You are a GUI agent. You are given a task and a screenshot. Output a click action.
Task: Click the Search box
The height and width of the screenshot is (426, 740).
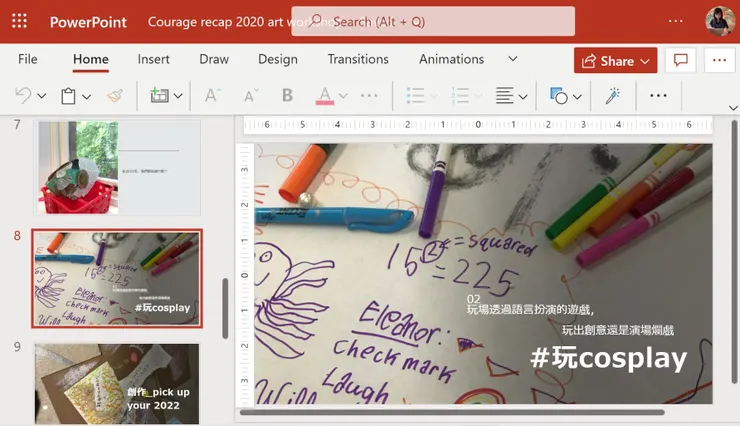coord(433,21)
